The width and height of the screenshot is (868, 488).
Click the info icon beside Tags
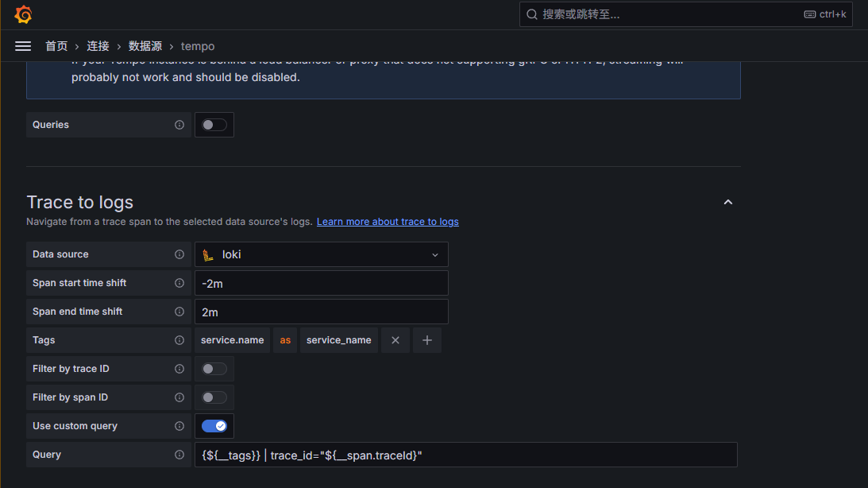[179, 340]
